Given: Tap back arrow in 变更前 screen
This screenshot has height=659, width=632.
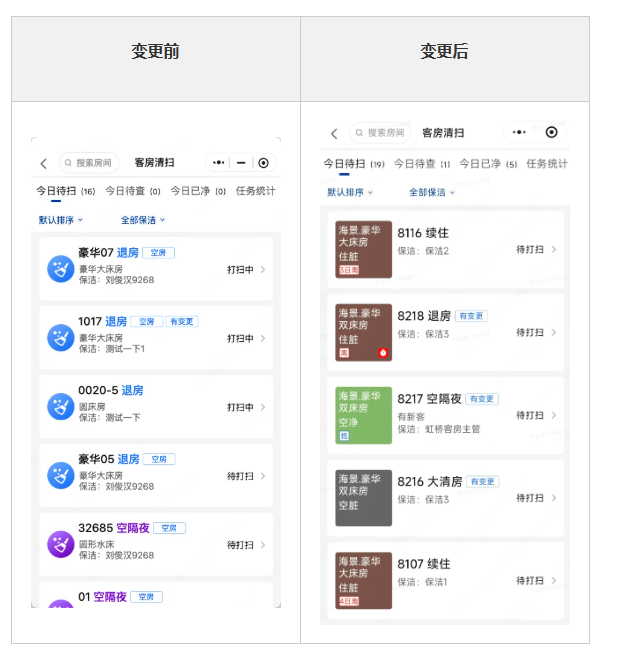Looking at the screenshot, I should click(x=43, y=163).
